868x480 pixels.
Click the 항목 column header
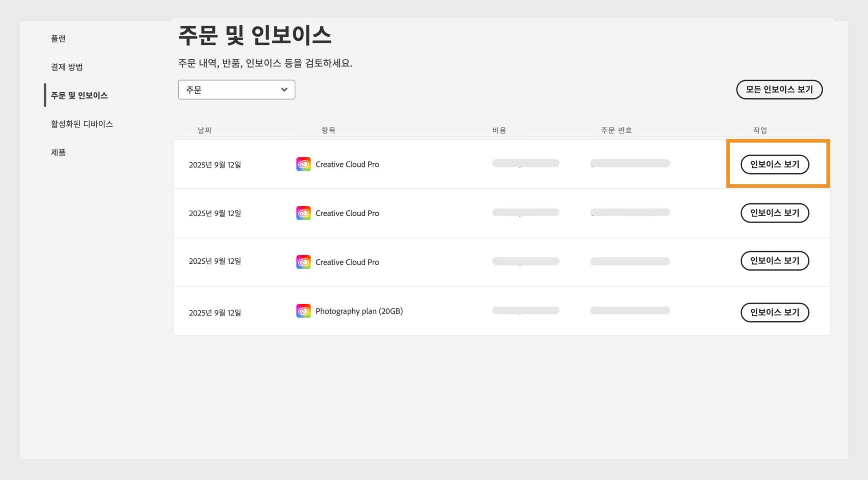tap(328, 130)
